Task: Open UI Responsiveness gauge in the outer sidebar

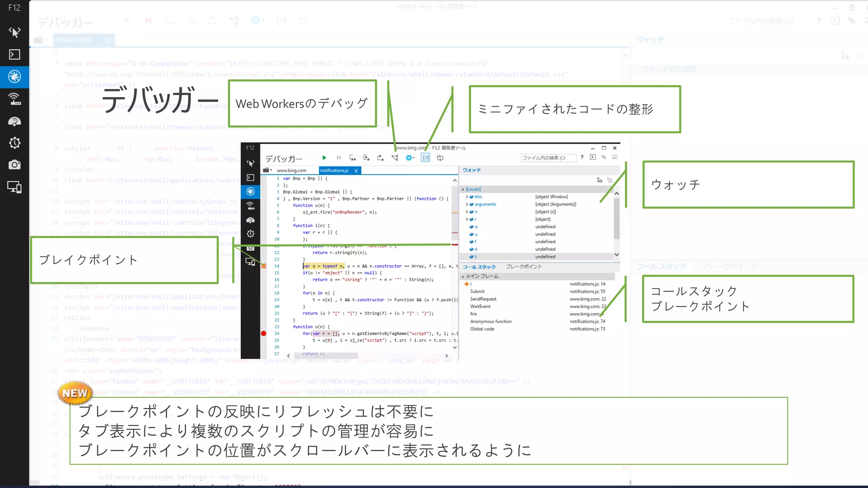Action: coord(14,122)
